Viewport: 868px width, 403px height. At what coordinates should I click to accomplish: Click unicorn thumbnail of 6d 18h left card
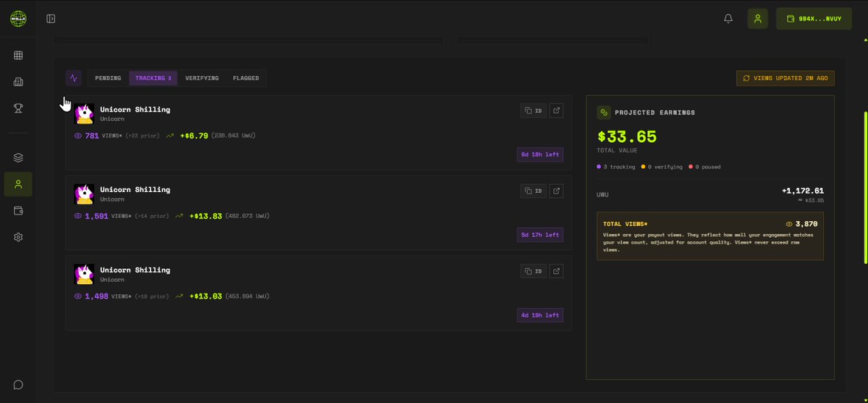[x=84, y=114]
